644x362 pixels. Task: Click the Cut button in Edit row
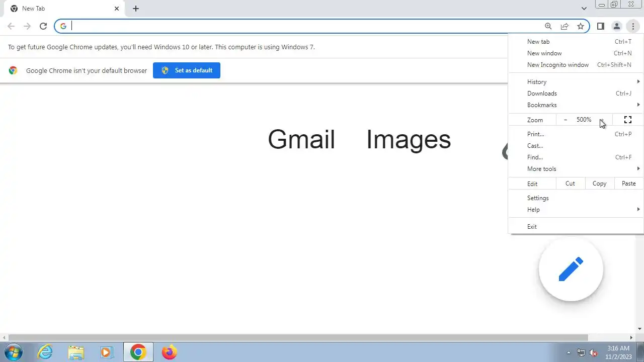(570, 184)
